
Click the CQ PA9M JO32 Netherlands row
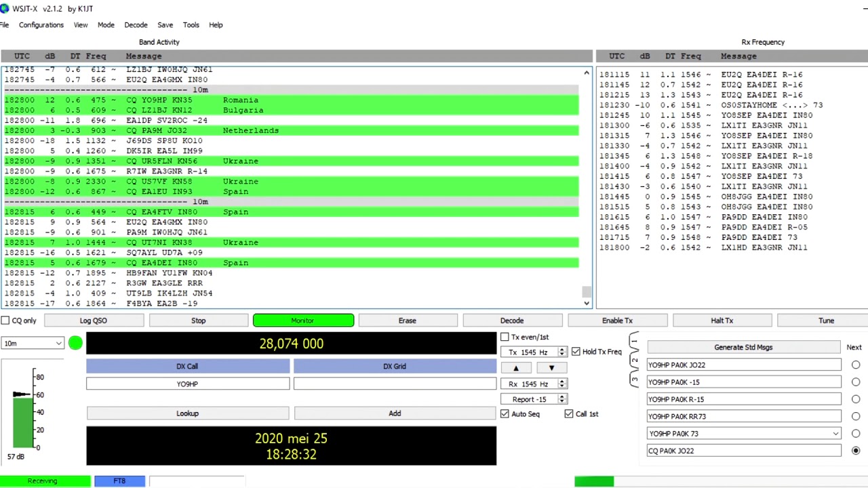coord(292,131)
